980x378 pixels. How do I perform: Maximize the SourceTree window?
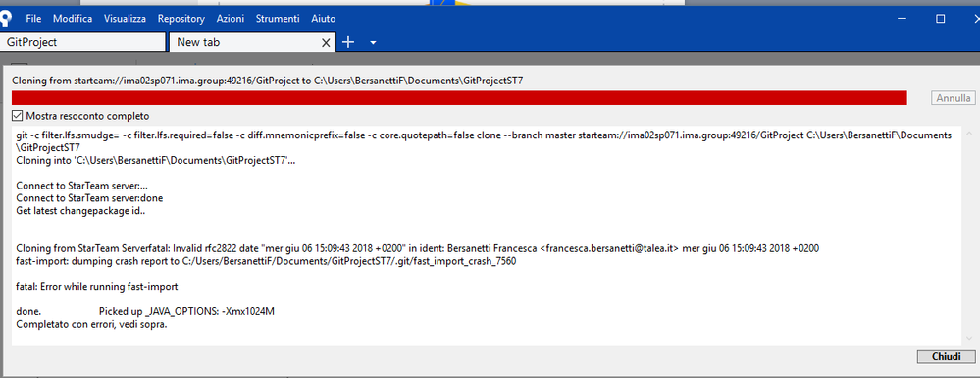pyautogui.click(x=940, y=19)
